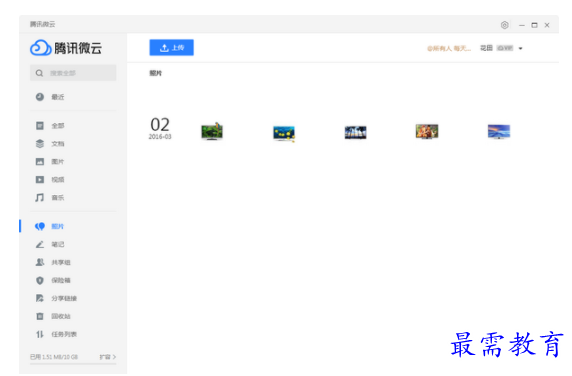
Task: Open the 图片 (Pictures) category
Action: [50, 162]
